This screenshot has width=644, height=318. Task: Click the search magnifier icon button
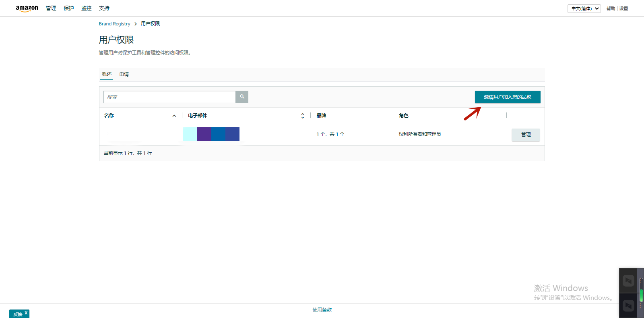pyautogui.click(x=242, y=97)
